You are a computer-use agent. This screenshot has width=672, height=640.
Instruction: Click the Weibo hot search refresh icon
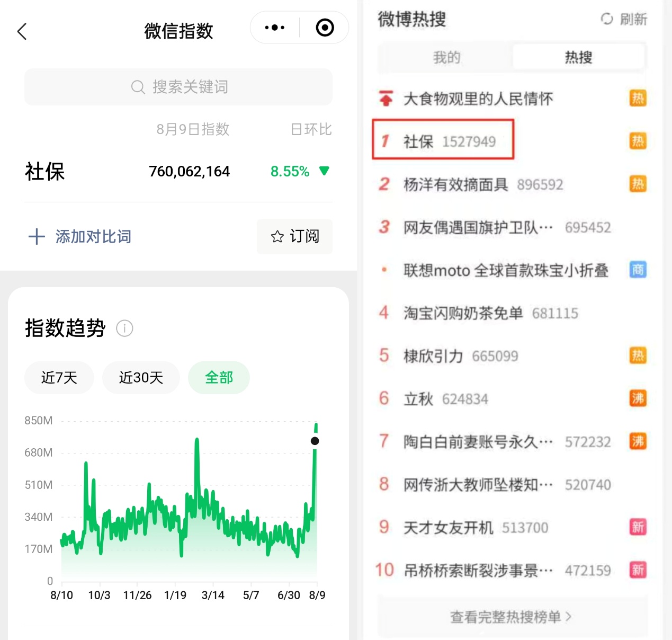tap(607, 19)
